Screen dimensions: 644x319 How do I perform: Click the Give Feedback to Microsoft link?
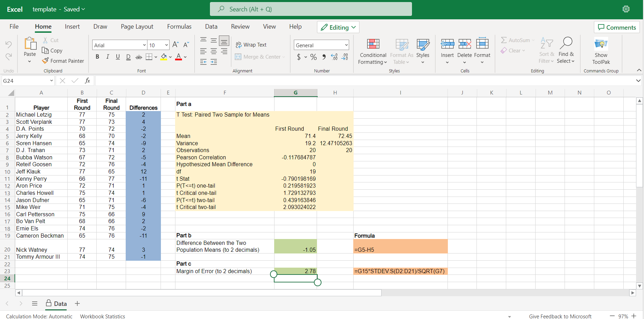(560, 316)
